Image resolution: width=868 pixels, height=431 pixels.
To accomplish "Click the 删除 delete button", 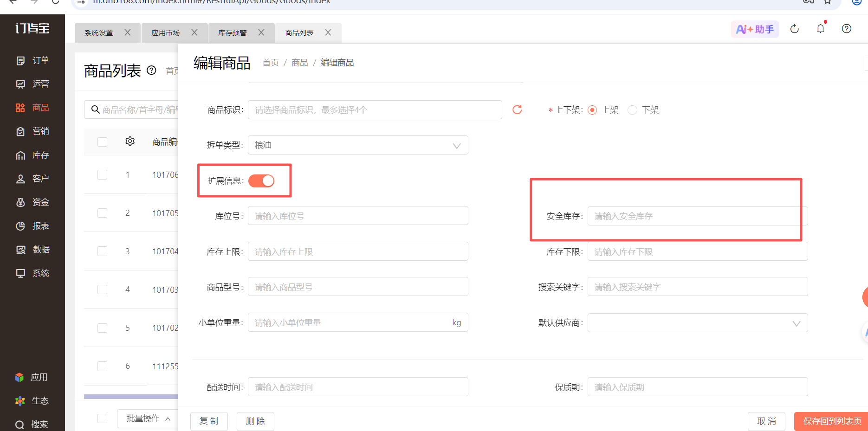I will point(255,421).
